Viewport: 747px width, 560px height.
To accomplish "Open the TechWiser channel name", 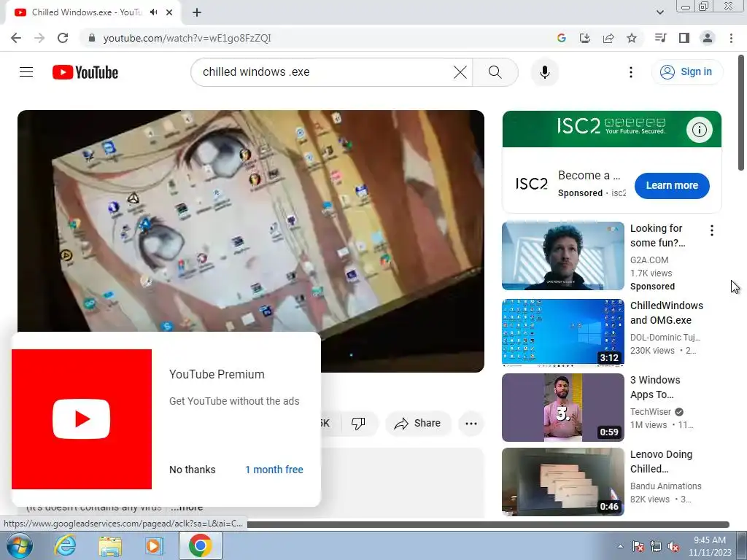I will tap(650, 412).
